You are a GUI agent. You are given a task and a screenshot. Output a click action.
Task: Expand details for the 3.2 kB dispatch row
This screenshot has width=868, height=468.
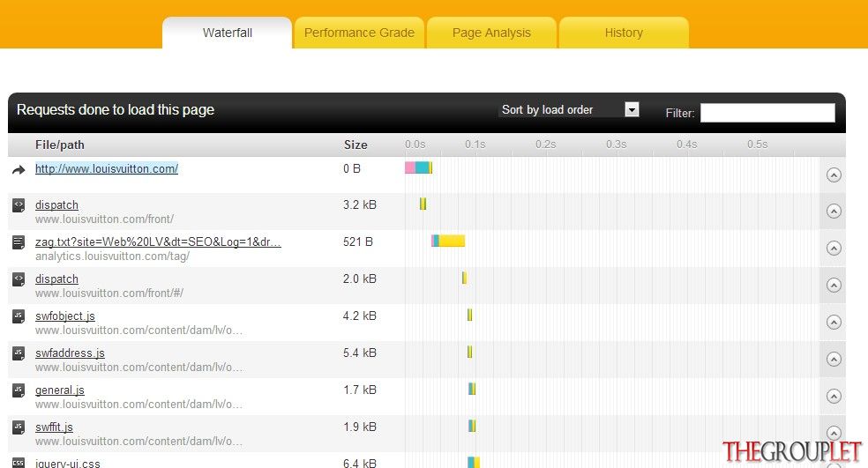coord(834,211)
